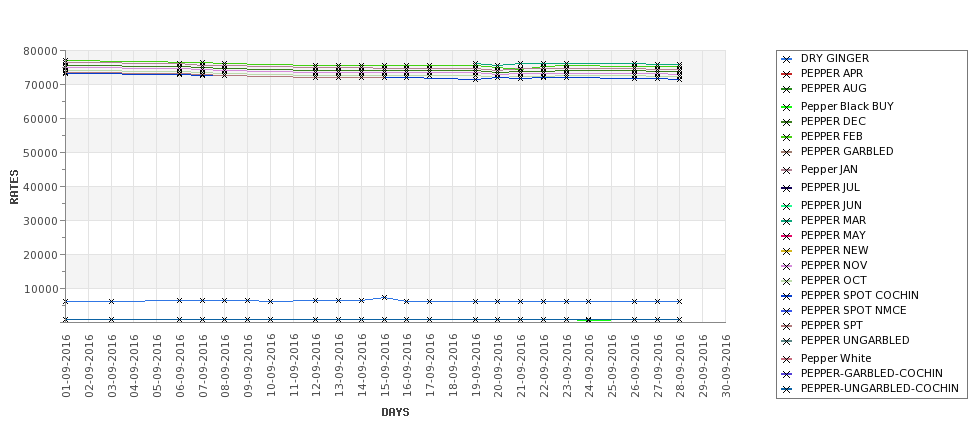Click the RATES vertical axis title
The width and height of the screenshot is (975, 429).
pos(14,187)
